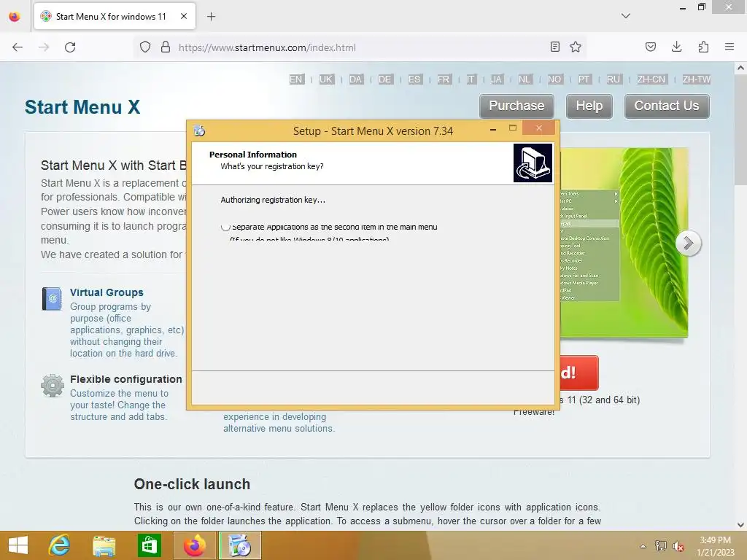Switch site language to FR

[x=444, y=79]
